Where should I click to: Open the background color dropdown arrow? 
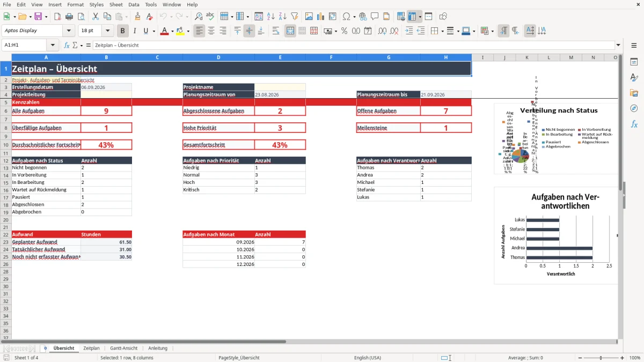coord(188,31)
